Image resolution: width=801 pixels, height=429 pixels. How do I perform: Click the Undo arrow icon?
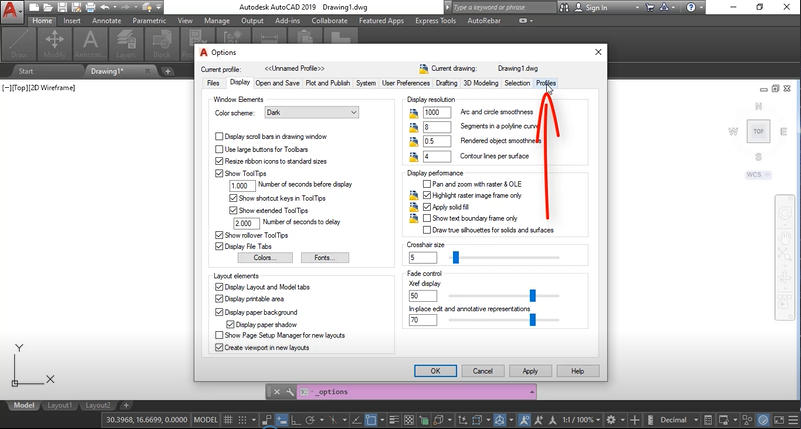tap(105, 7)
